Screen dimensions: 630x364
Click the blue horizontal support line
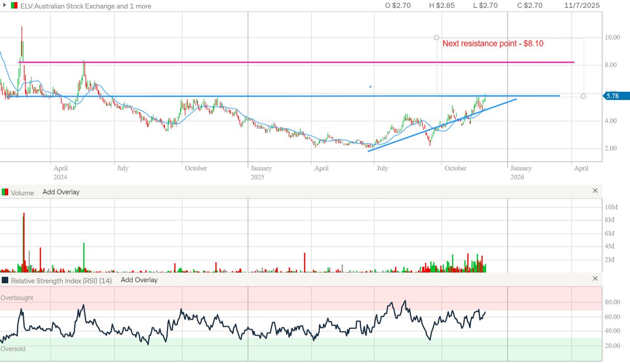(x=283, y=96)
